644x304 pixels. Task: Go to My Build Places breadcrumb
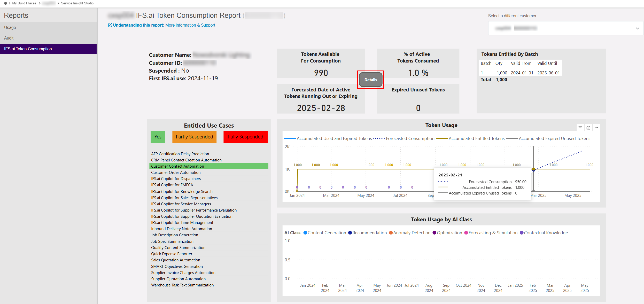point(24,3)
